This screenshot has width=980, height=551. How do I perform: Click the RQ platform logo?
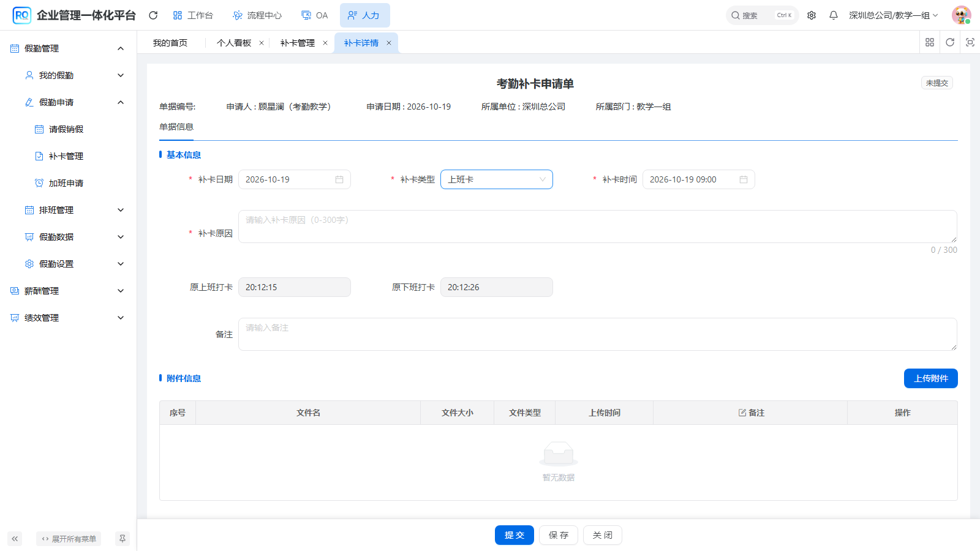(21, 15)
